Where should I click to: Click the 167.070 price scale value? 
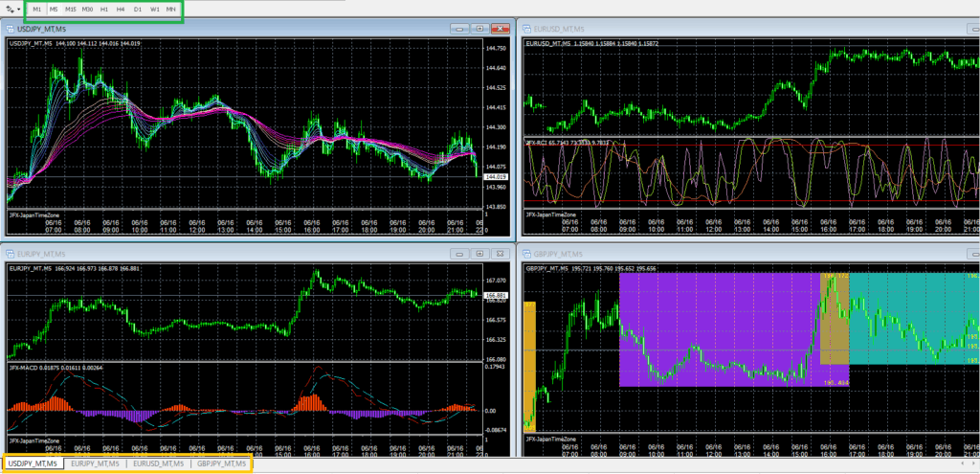click(x=495, y=281)
